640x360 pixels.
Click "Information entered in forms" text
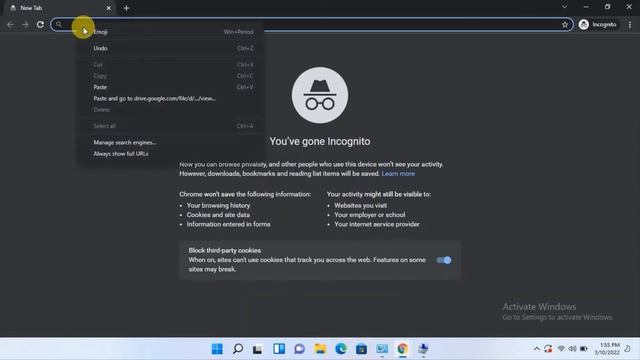click(229, 224)
